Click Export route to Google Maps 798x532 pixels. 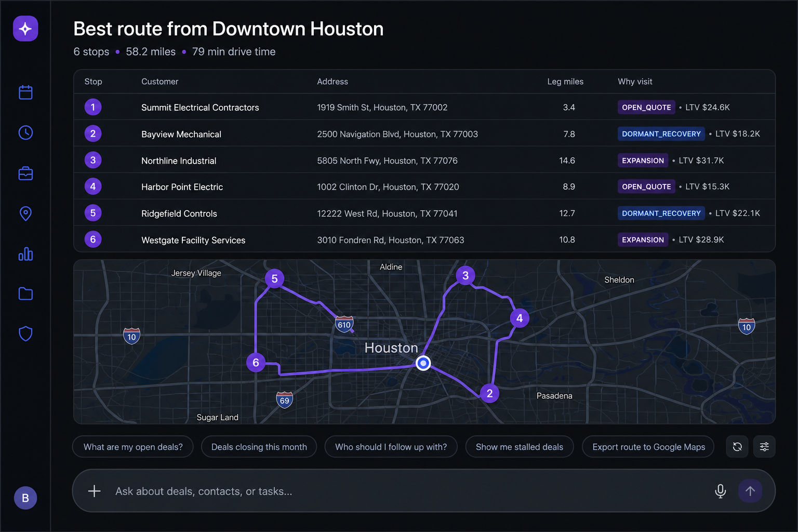coord(648,447)
